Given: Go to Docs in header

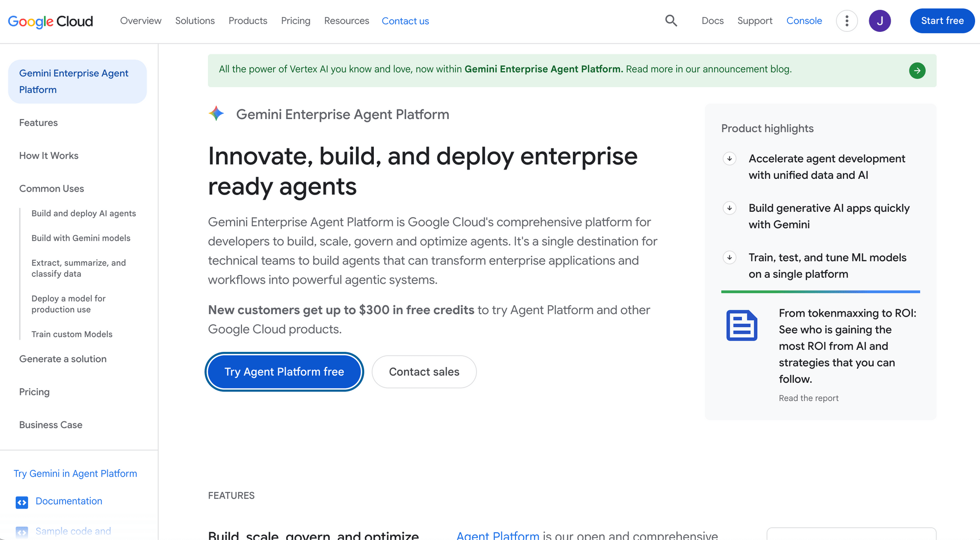Looking at the screenshot, I should pos(712,21).
